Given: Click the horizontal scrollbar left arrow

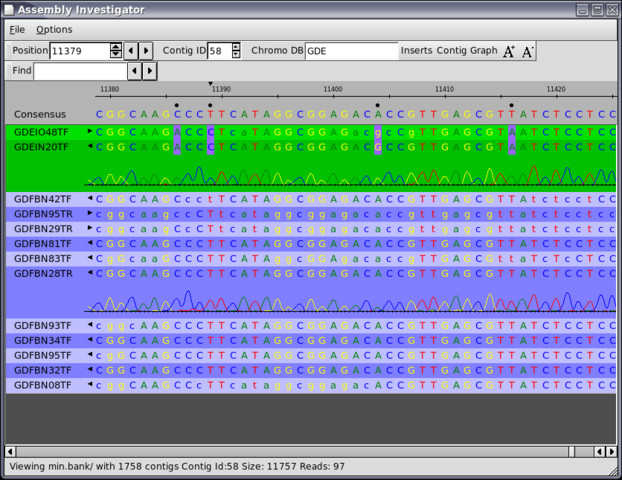Looking at the screenshot, I should 11,450.
